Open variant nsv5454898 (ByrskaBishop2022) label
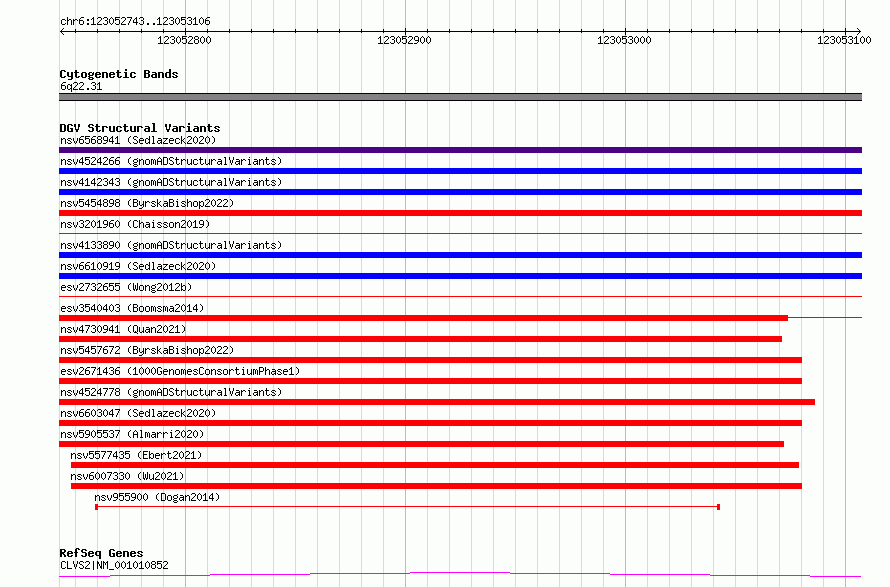The image size is (890, 587). [x=147, y=203]
